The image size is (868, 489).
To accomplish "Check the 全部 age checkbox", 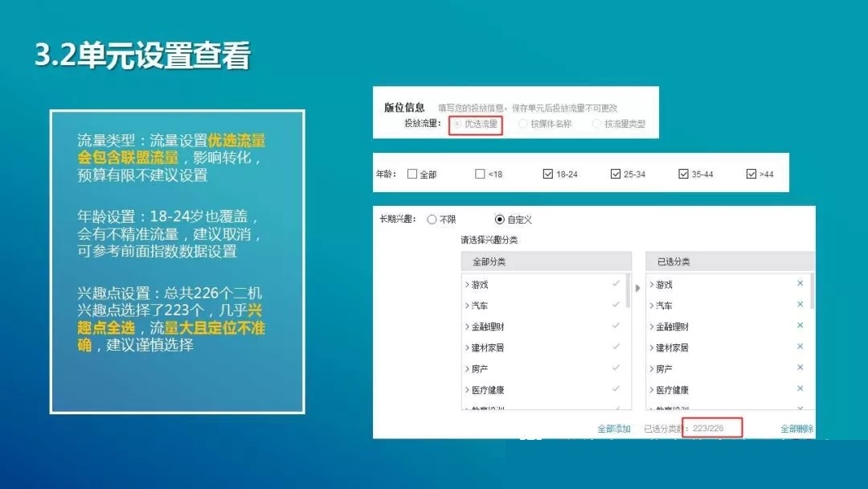I will [411, 174].
